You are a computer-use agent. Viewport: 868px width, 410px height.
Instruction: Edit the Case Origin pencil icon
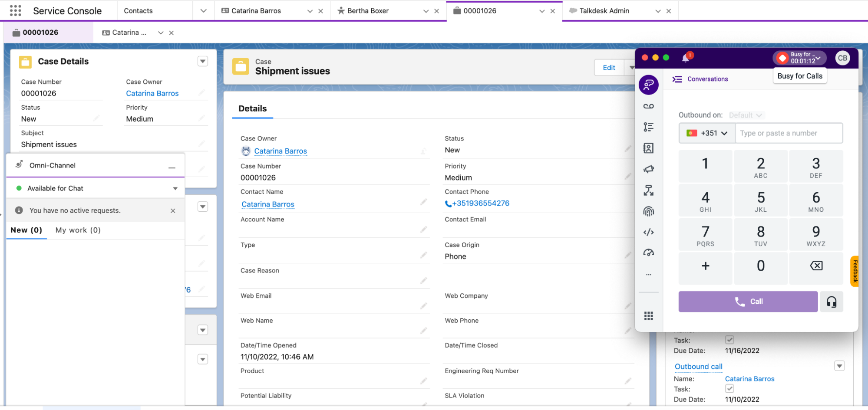click(628, 255)
